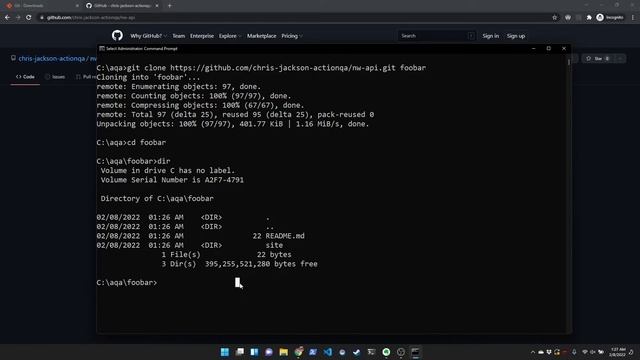Open the Widgets taskbar icon

(254, 352)
